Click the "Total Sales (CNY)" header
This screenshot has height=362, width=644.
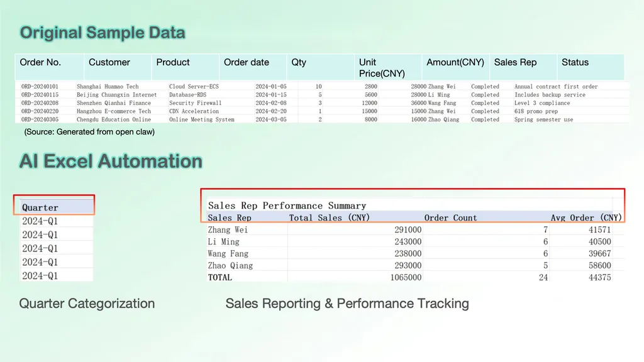point(330,217)
